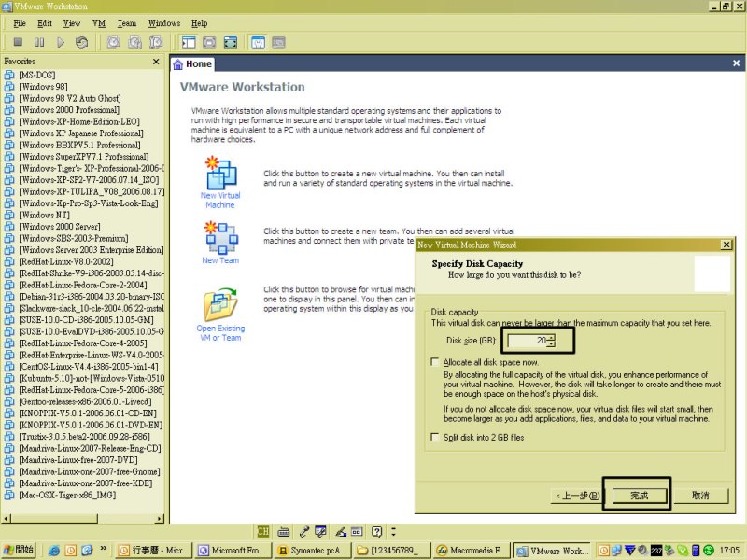
Task: Click the IME microphone icon
Action: point(303,531)
